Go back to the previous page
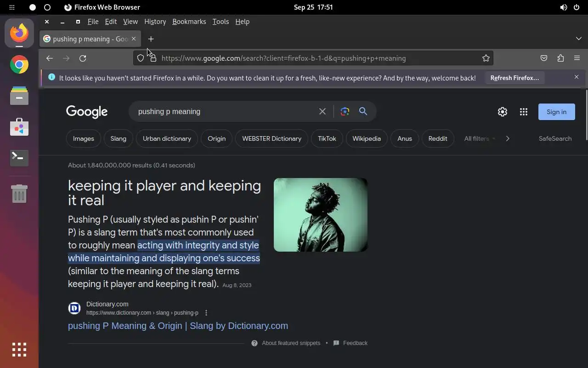Screen dimensions: 588x368 (50, 58)
